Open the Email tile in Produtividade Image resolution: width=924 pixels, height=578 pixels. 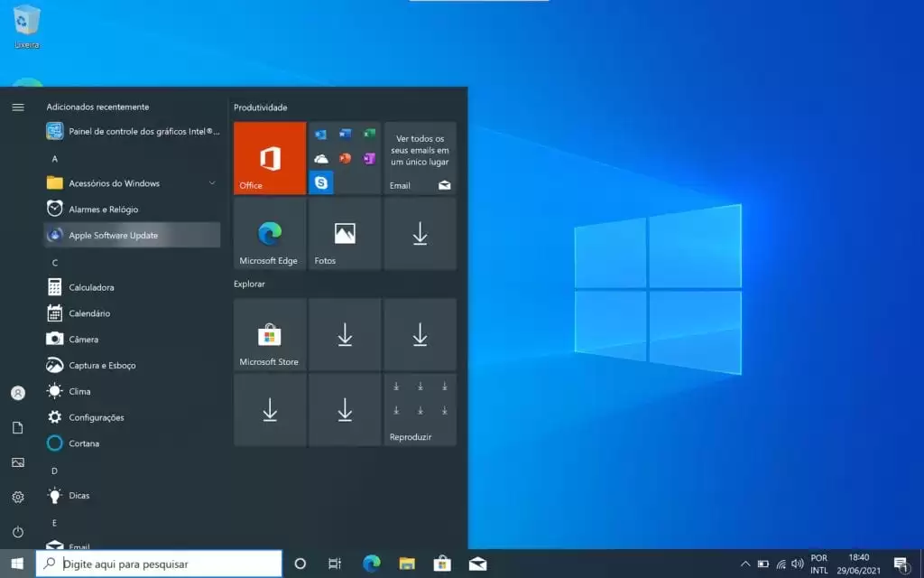420,158
